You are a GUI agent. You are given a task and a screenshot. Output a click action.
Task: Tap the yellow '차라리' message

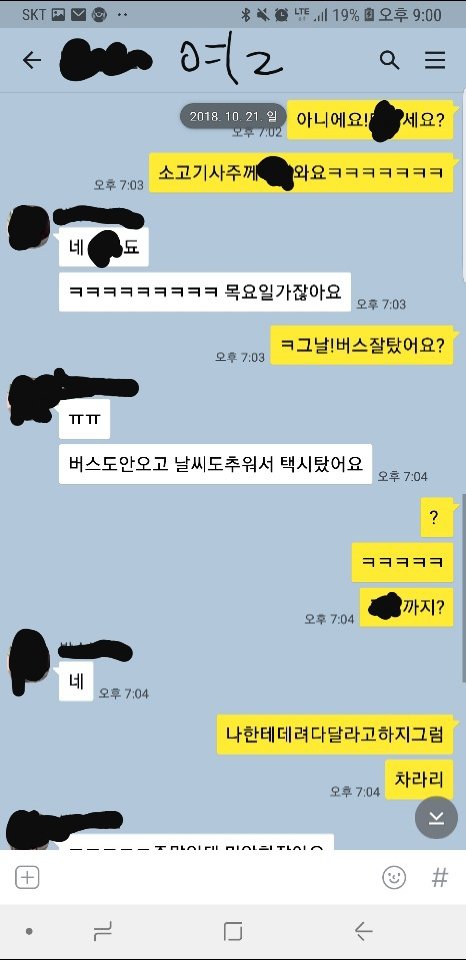pyautogui.click(x=419, y=779)
